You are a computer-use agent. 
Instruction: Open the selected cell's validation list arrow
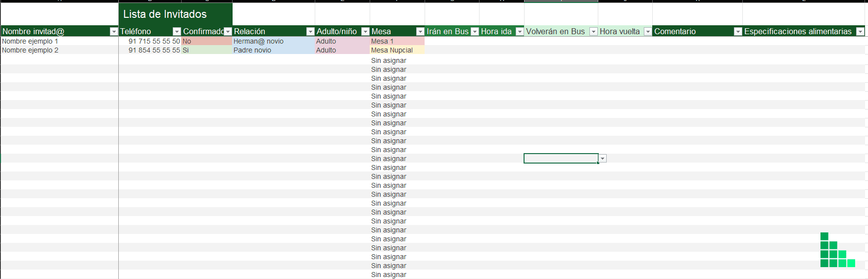[603, 159]
